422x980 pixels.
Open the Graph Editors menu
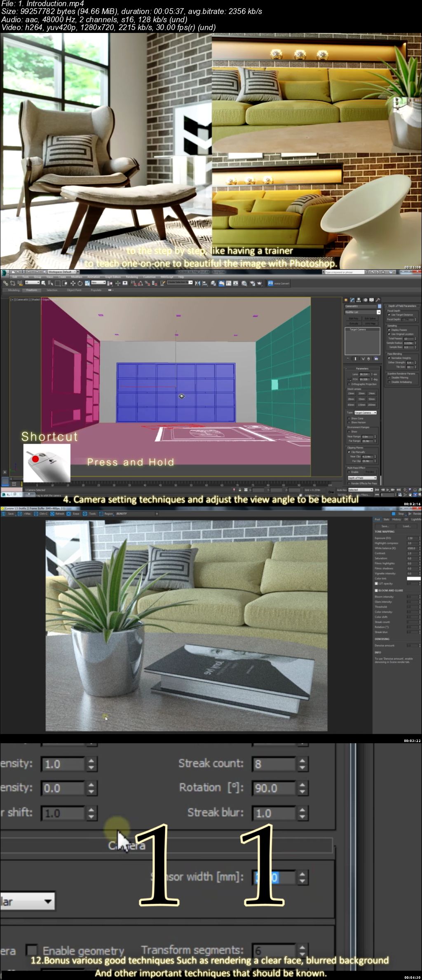(113, 277)
